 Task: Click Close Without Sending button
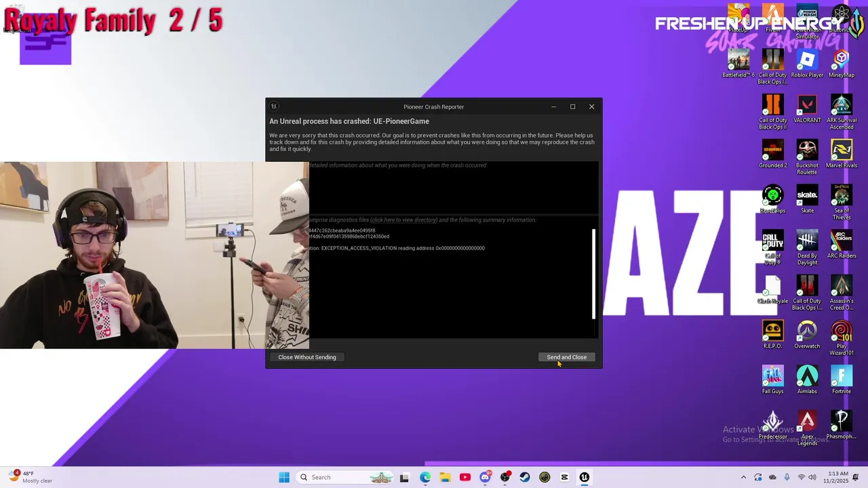[307, 357]
